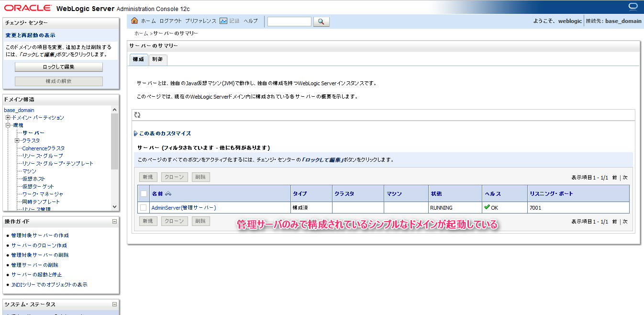644x315 pixels.
Task: Collapse the 環境 tree node
Action: (8, 125)
